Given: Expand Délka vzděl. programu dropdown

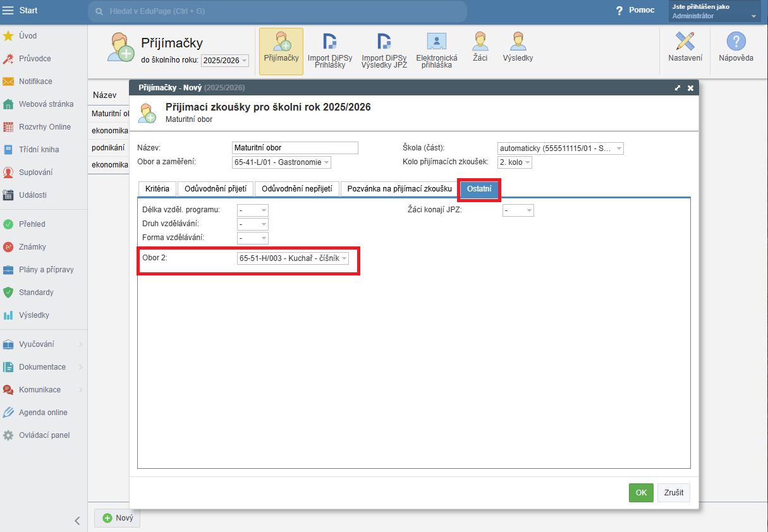Looking at the screenshot, I should [x=253, y=210].
